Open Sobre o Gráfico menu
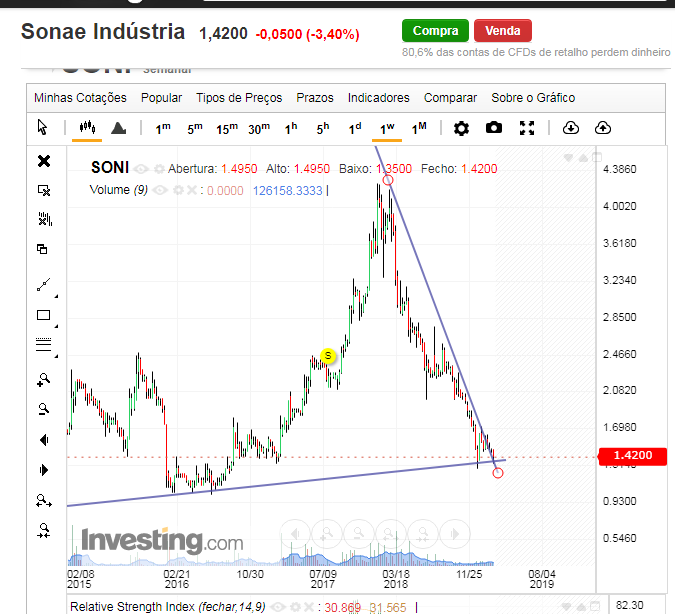This screenshot has height=614, width=675. tap(533, 98)
